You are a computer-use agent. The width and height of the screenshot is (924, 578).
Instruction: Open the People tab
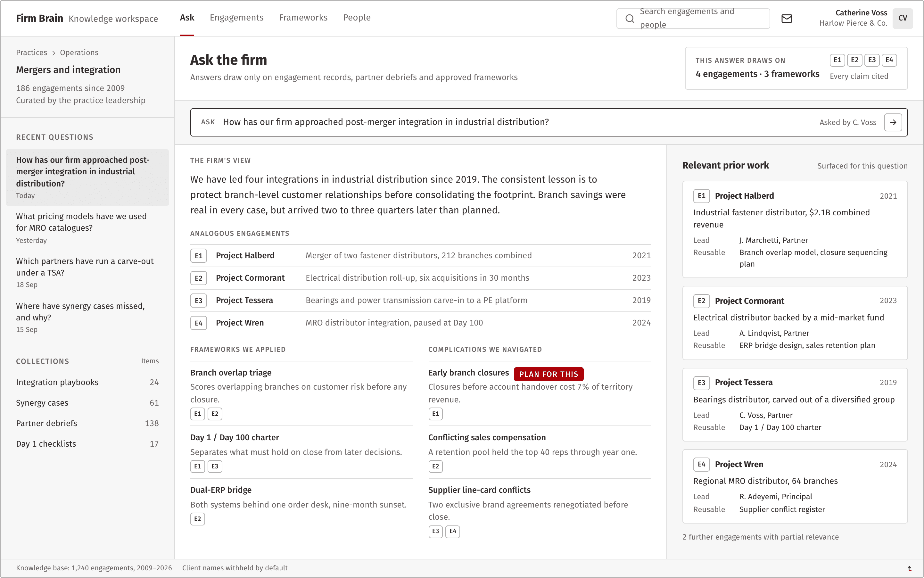(357, 18)
